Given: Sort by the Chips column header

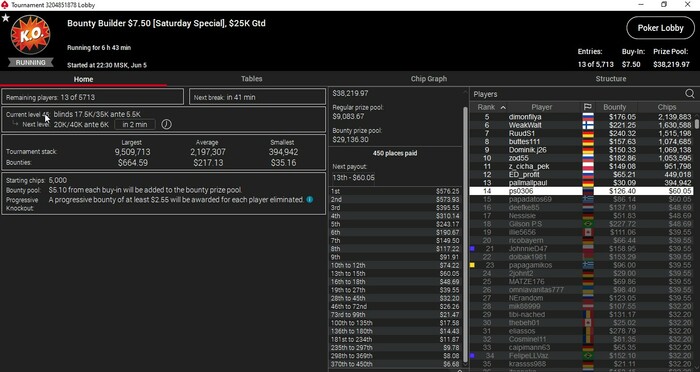Looking at the screenshot, I should click(x=667, y=107).
